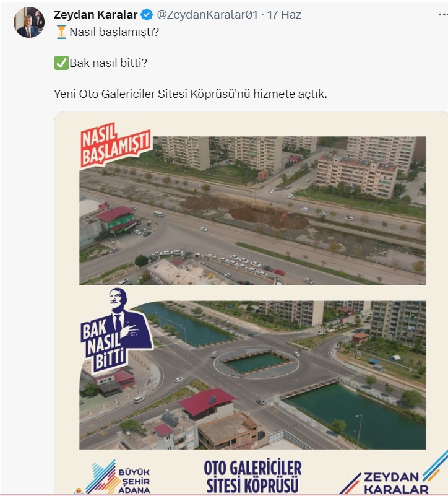448x496 pixels.
Task: Click the 'Oto Galericiler Sitesi Köprüsü' title
Action: (252, 477)
